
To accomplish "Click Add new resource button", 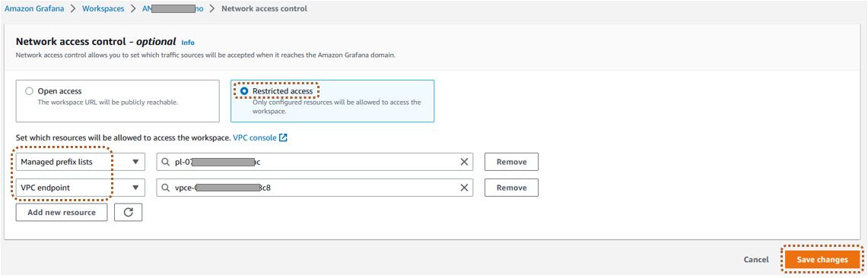I will point(62,212).
